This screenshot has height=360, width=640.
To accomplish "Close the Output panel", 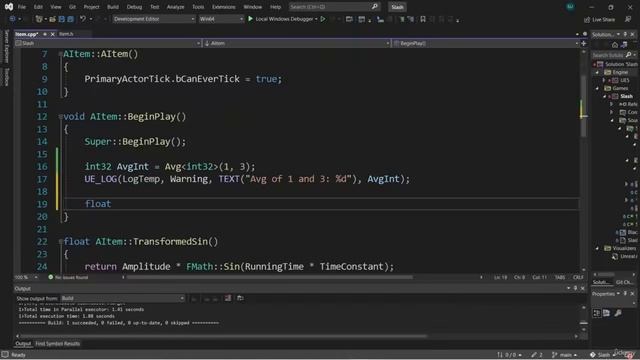I will [x=583, y=289].
